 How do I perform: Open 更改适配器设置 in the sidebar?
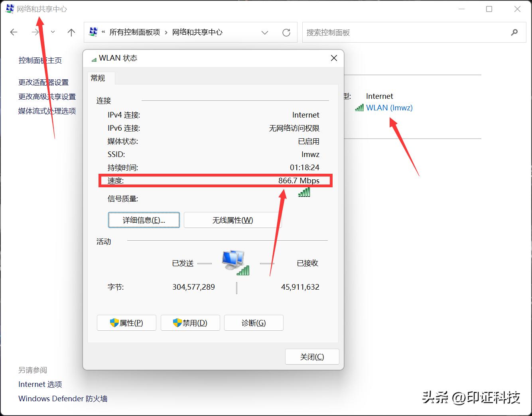coord(43,82)
